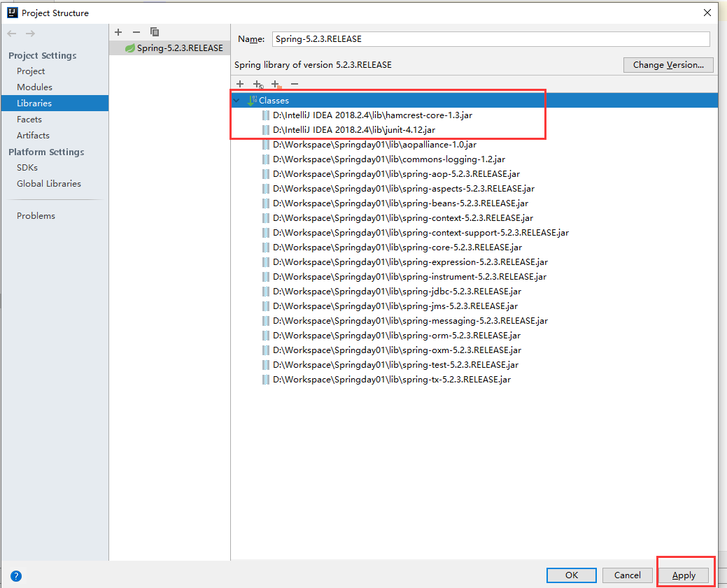This screenshot has height=588, width=727.
Task: Select the spring-instrument-5.2.3.RELEASE.jar entry
Action: (409, 277)
